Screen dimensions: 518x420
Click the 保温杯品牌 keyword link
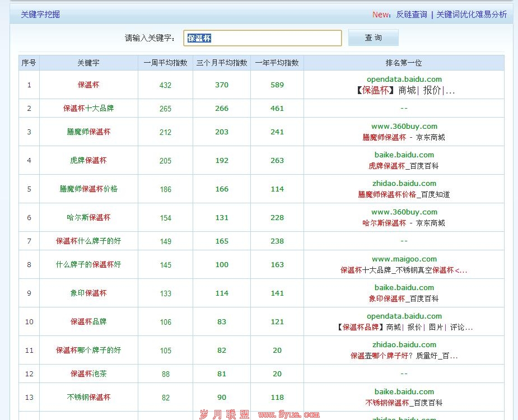pos(88,321)
